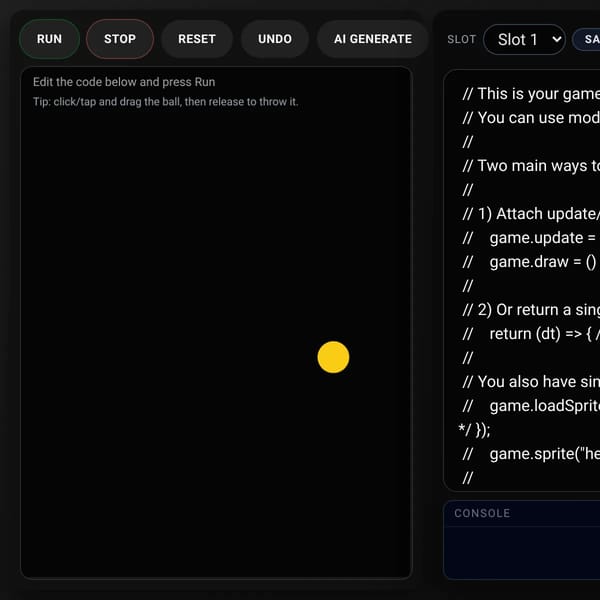Click the line "// You also have sin"
600x600 pixels.
(531, 382)
